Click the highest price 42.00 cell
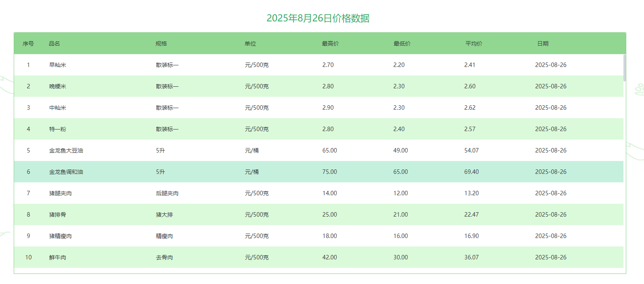The image size is (644, 284). pos(330,257)
